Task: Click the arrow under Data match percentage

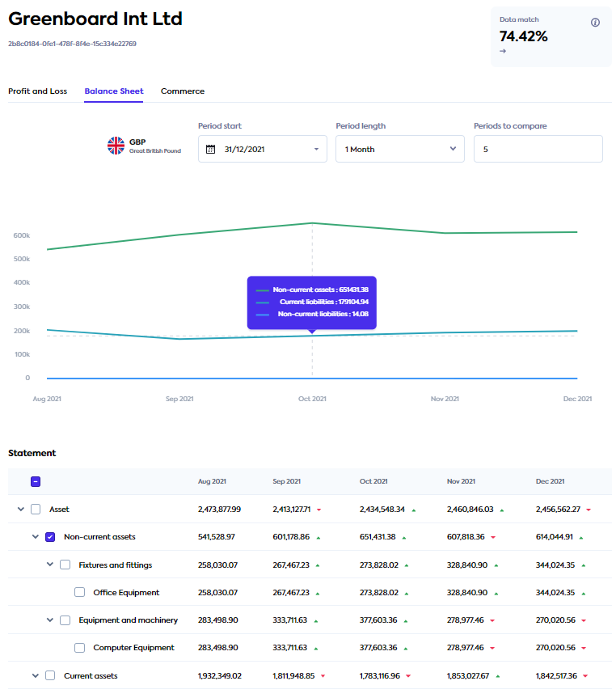Action: click(x=503, y=51)
